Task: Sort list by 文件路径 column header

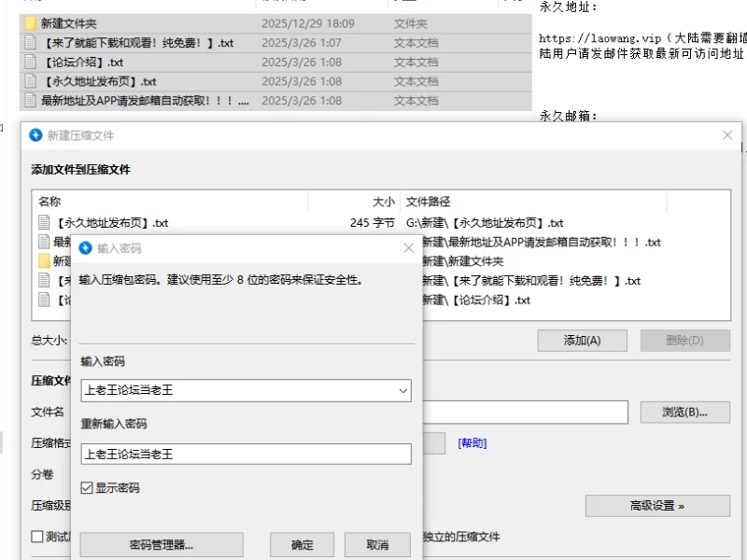Action: [x=429, y=201]
